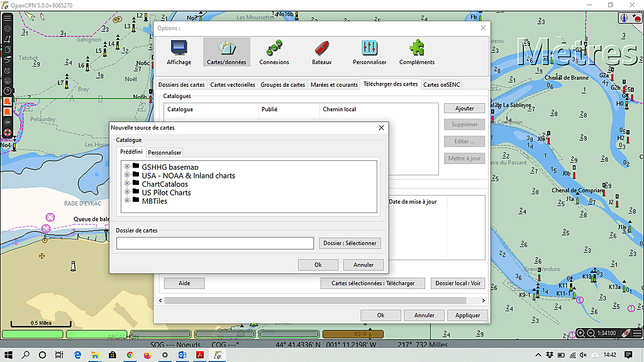Viewport: 644px width, 362px height.
Task: Open Microsoft Edge from the taskbar
Action: (77, 354)
